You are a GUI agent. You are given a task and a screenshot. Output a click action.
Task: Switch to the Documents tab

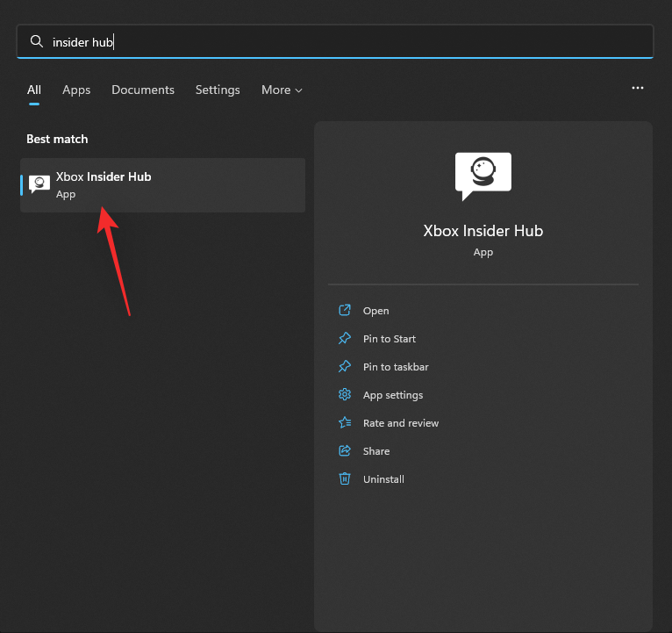[143, 90]
